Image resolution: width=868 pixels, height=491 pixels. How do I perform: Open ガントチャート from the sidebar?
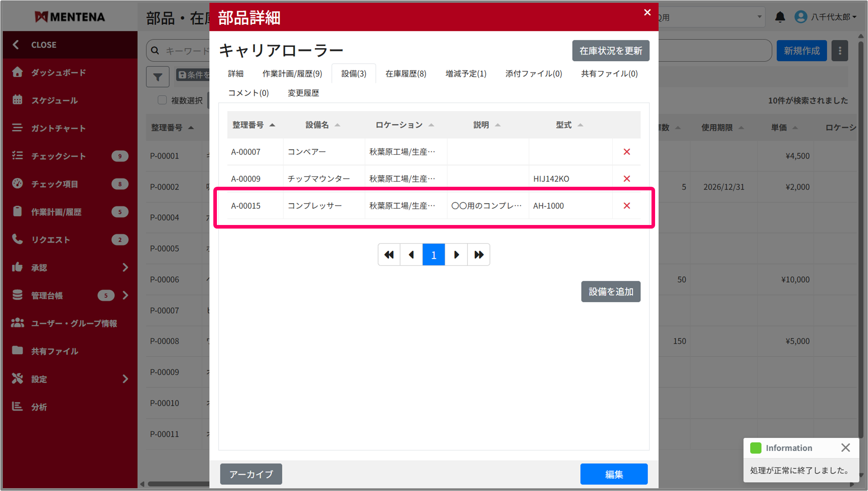coord(59,128)
